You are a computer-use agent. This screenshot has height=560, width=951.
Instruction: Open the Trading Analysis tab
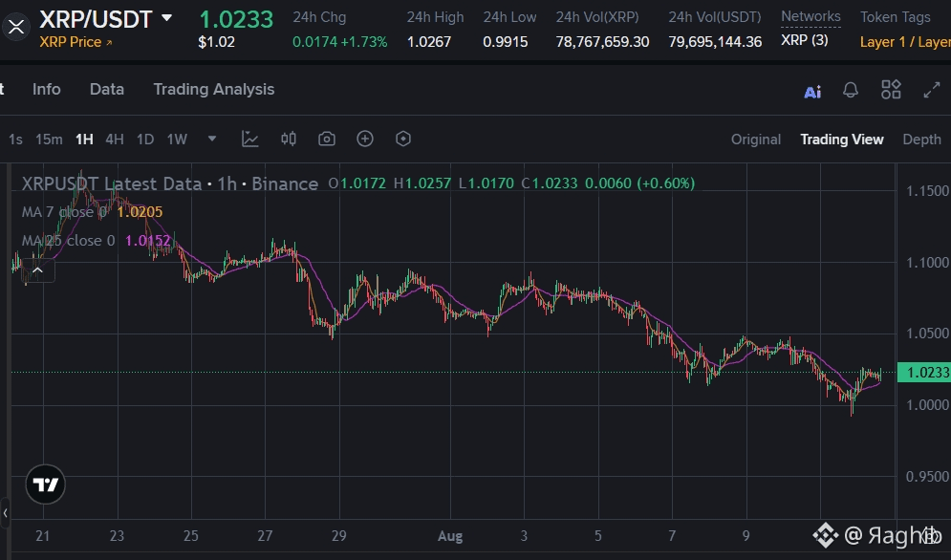tap(213, 89)
